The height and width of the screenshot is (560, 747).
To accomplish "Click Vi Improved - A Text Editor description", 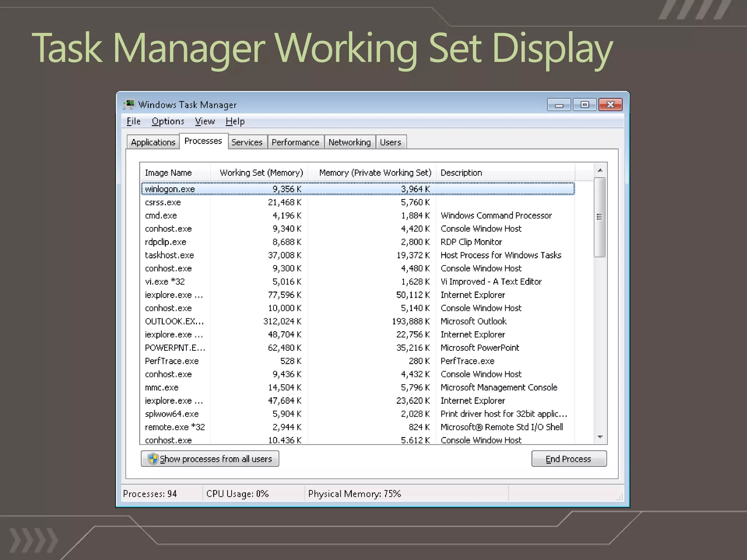I will click(491, 281).
